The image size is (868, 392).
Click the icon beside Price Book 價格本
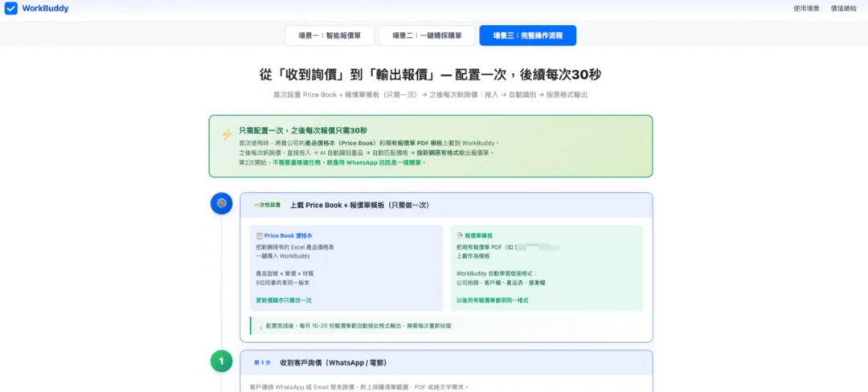coord(259,235)
